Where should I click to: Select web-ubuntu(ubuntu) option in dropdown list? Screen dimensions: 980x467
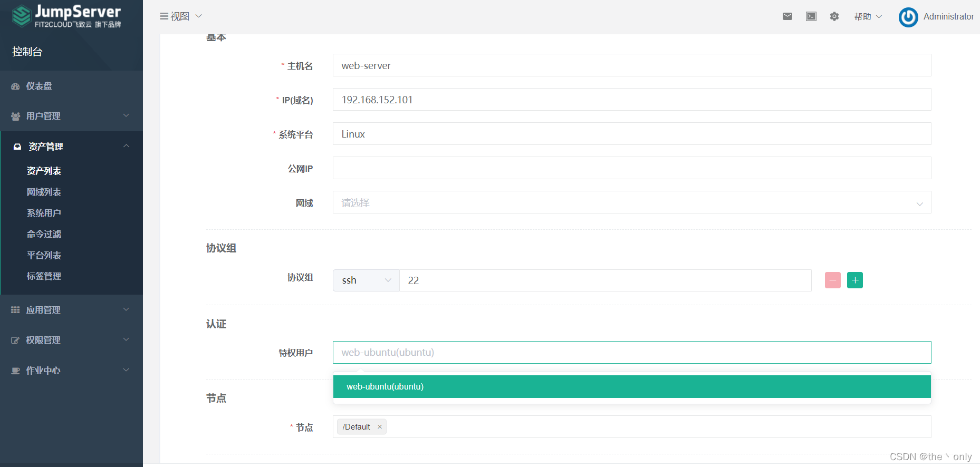coord(632,386)
